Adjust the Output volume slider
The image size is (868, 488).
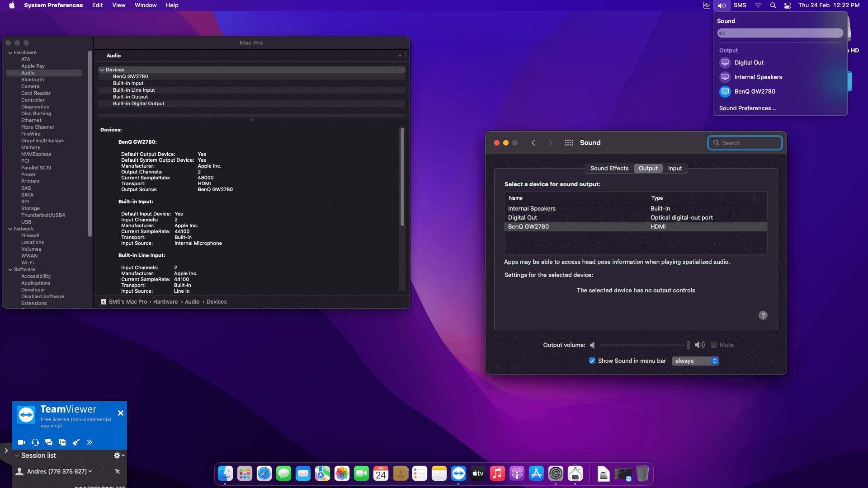(x=644, y=345)
